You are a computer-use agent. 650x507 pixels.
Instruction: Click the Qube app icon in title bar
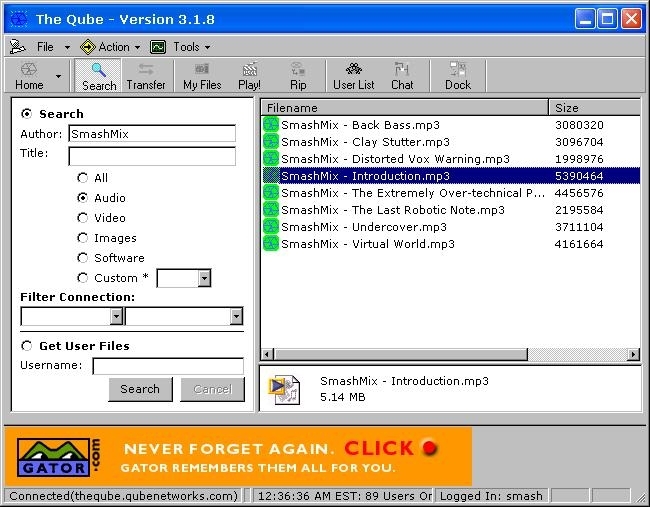pyautogui.click(x=19, y=19)
